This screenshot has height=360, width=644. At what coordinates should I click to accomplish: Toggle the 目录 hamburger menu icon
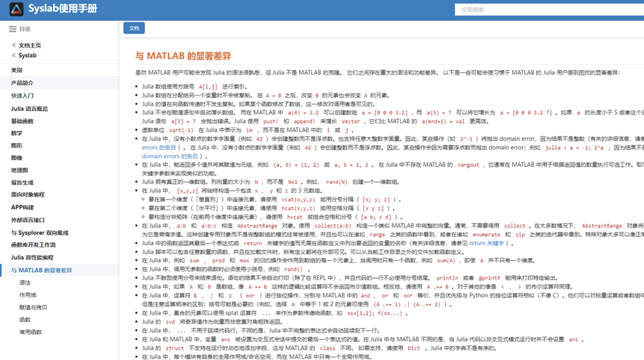13,29
